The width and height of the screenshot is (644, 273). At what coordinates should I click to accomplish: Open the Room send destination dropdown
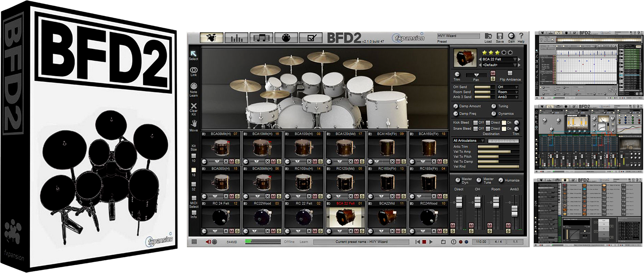tap(508, 92)
